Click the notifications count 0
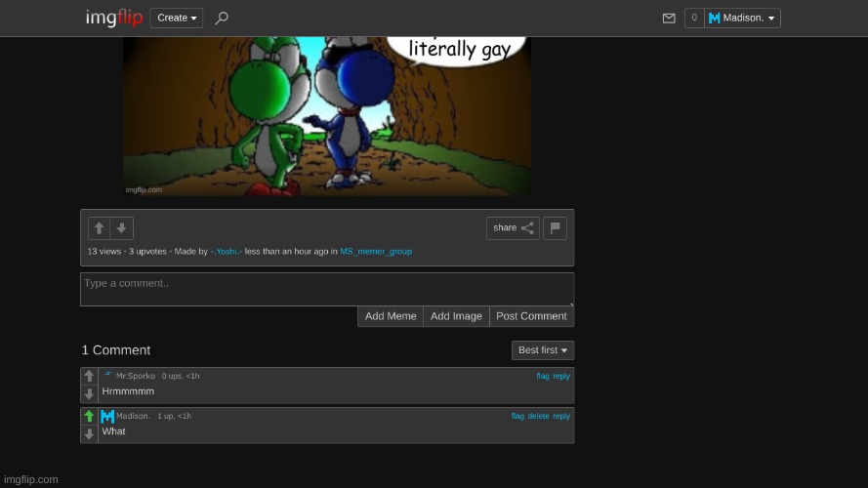 [694, 18]
